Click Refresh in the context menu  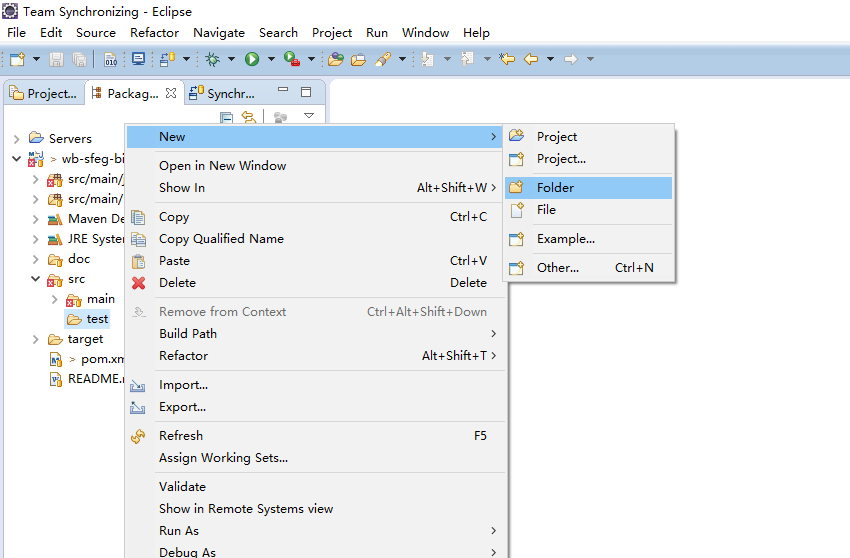(314, 436)
